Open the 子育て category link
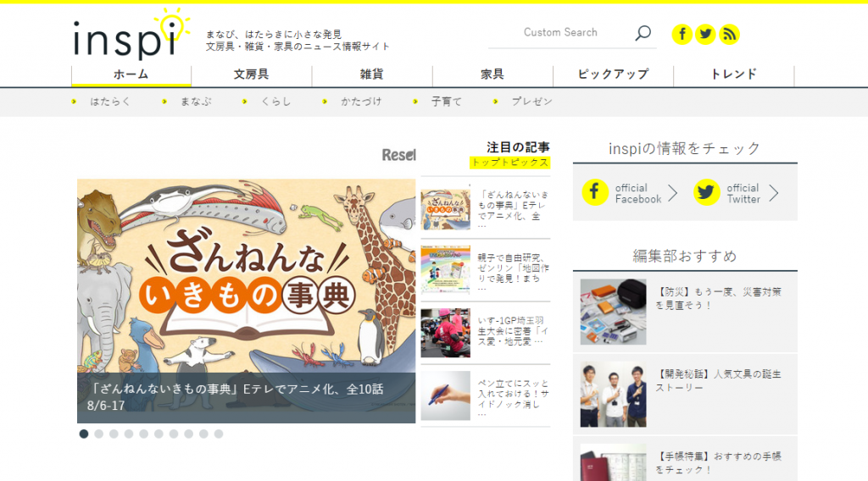Viewport: 868px width, 481px height. coord(446,102)
